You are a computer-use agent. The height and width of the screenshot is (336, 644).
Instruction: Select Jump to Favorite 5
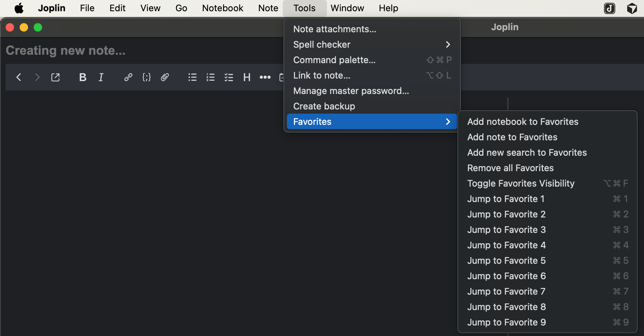tap(548, 261)
